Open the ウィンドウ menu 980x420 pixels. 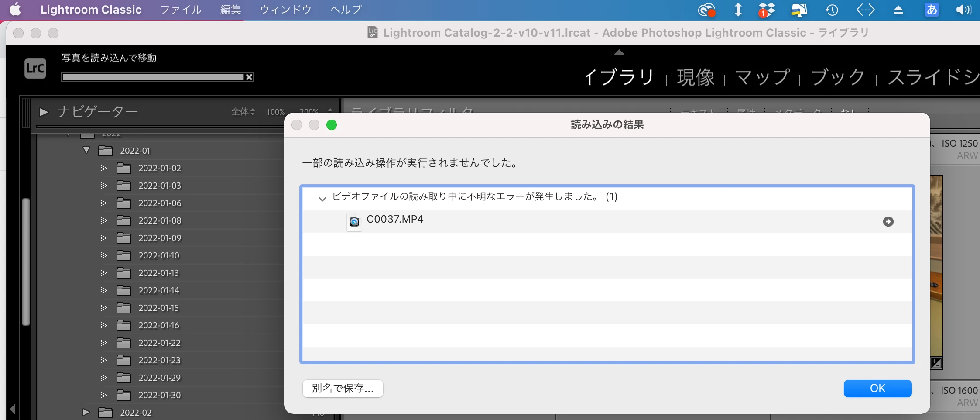point(286,10)
